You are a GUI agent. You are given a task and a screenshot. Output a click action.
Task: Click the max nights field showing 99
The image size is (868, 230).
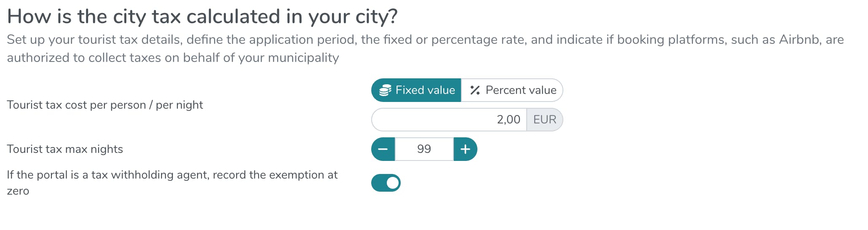click(x=424, y=149)
